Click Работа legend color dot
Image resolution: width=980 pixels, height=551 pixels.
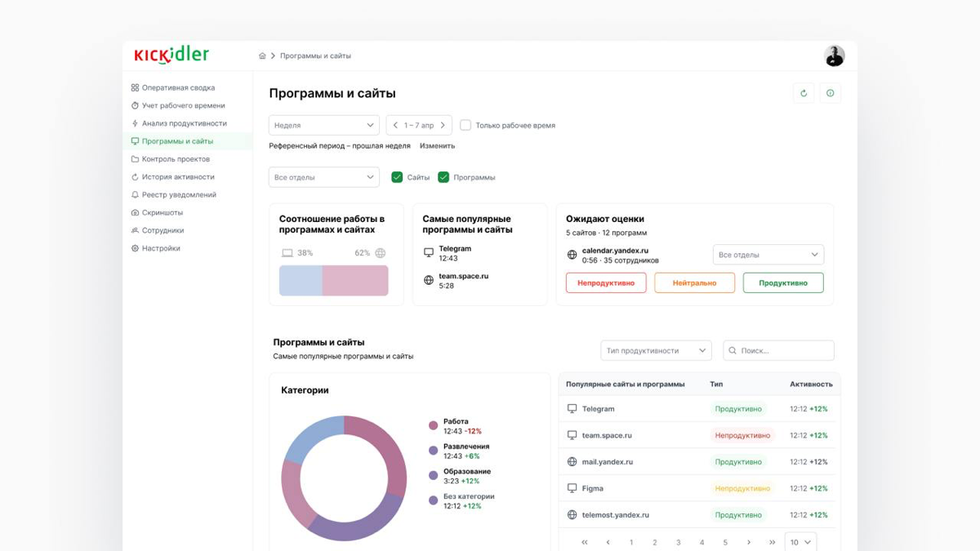click(434, 425)
